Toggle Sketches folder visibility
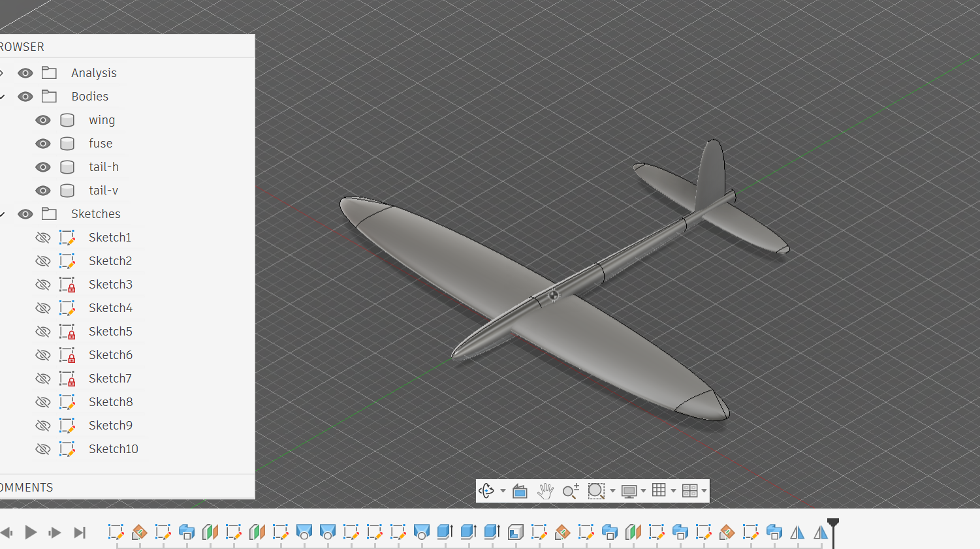980x549 pixels. (x=25, y=214)
